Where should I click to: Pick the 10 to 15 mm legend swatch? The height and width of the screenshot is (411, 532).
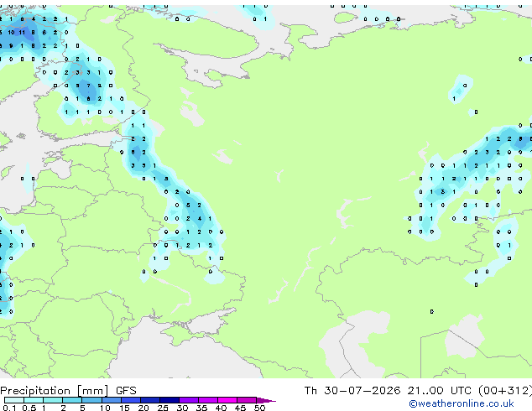click(112, 400)
